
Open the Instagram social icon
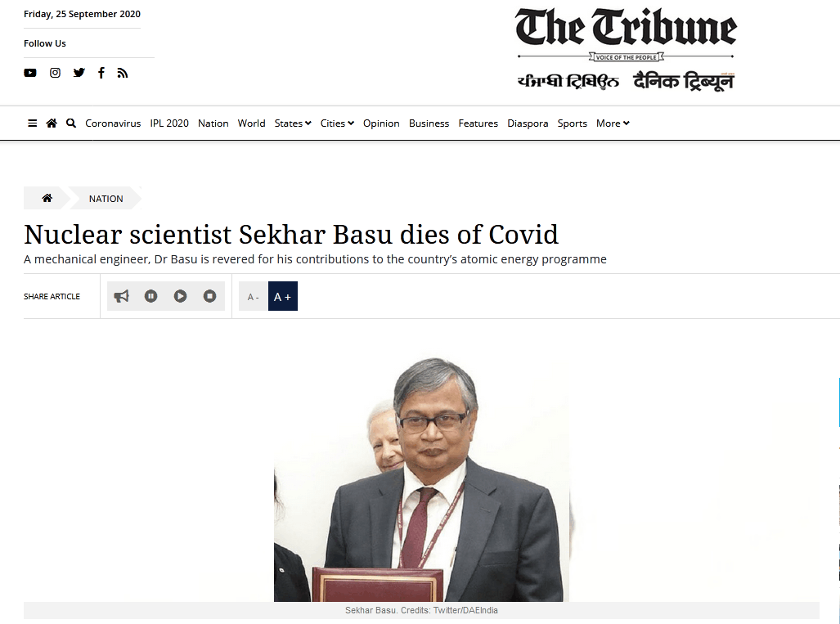click(x=55, y=73)
